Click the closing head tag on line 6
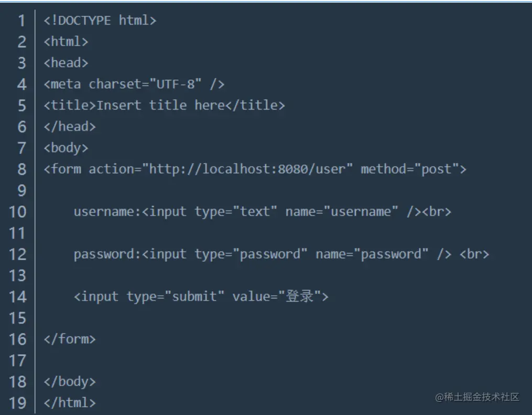Screen dimensions: 532x415 [70, 126]
